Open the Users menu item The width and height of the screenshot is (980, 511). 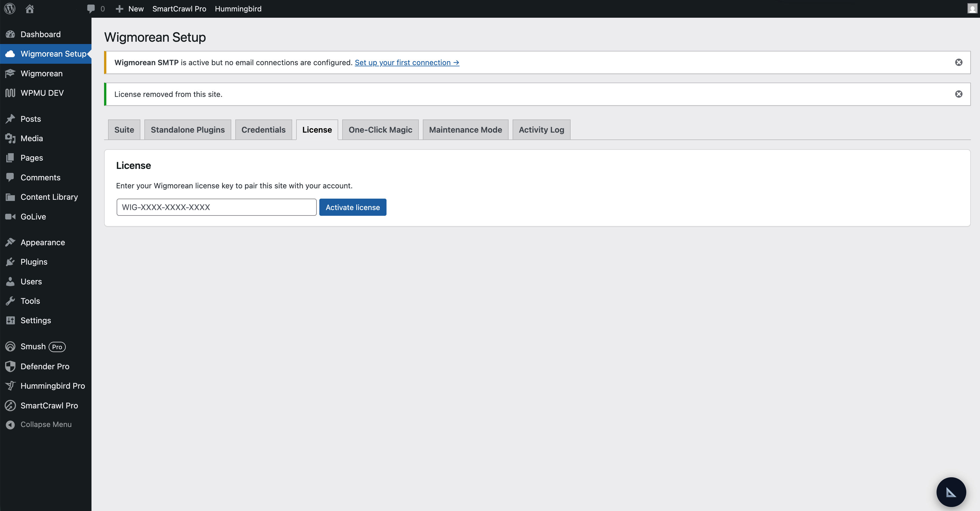[46, 281]
